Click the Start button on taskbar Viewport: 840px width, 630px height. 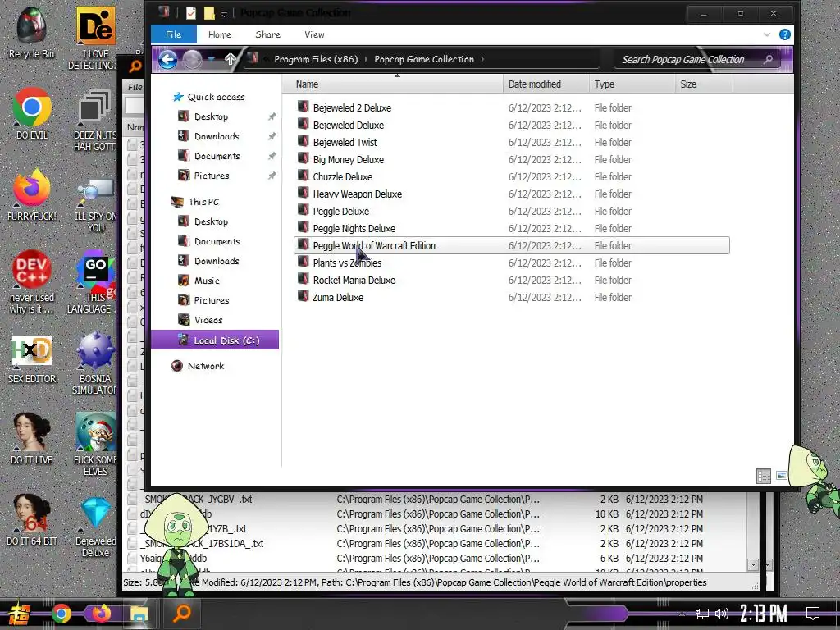click(20, 614)
